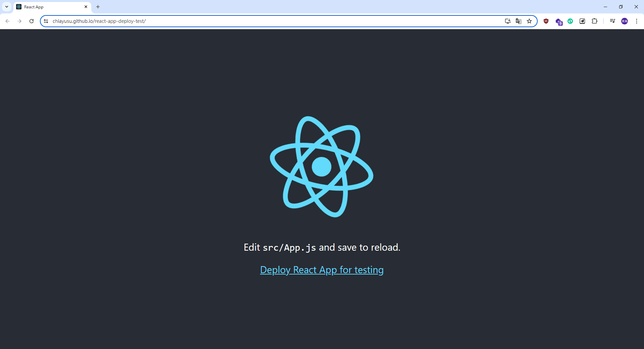Click the install app icon in address bar
This screenshot has height=349, width=644.
pos(508,21)
